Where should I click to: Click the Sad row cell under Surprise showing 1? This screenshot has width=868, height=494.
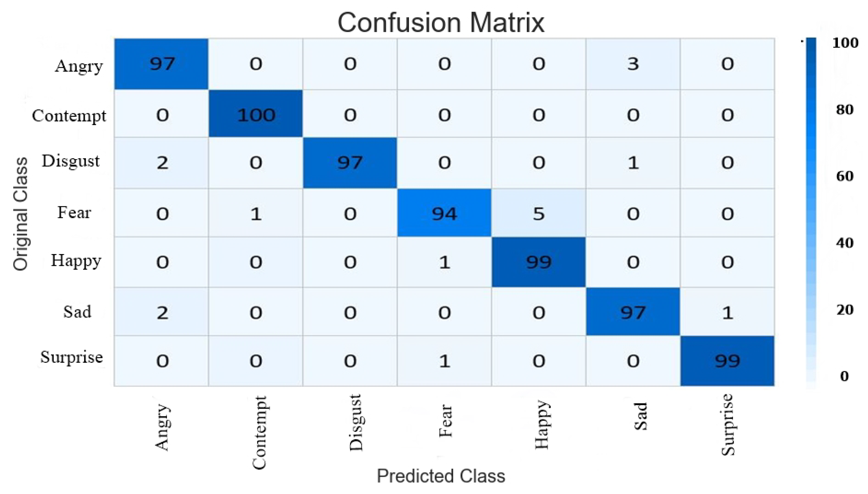click(727, 311)
